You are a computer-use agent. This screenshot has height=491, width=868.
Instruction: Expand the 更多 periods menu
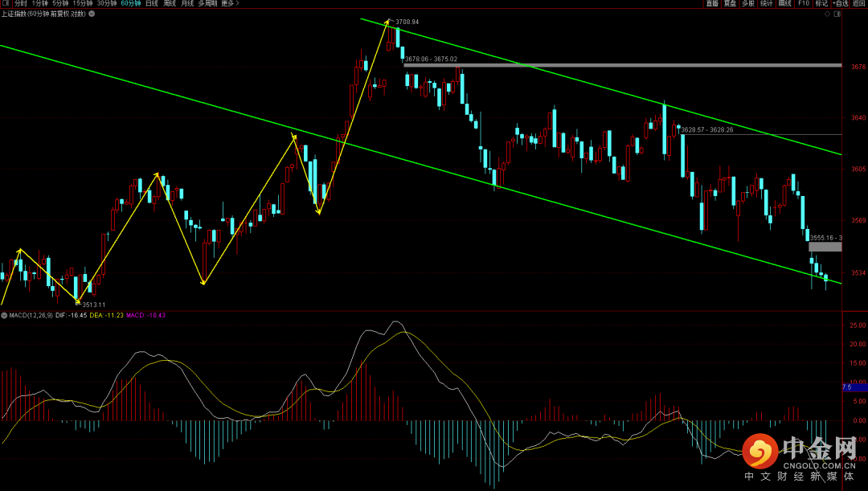click(229, 3)
